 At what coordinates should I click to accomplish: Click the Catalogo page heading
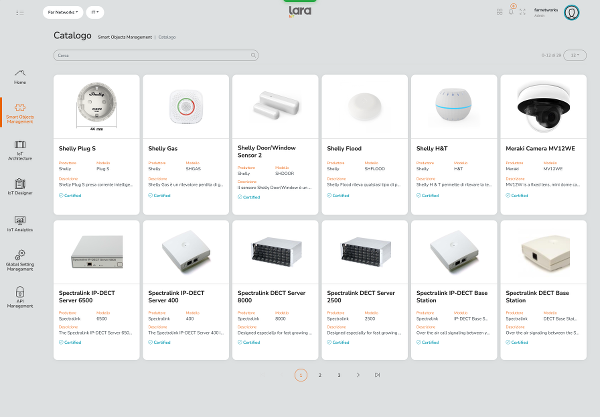(72, 36)
